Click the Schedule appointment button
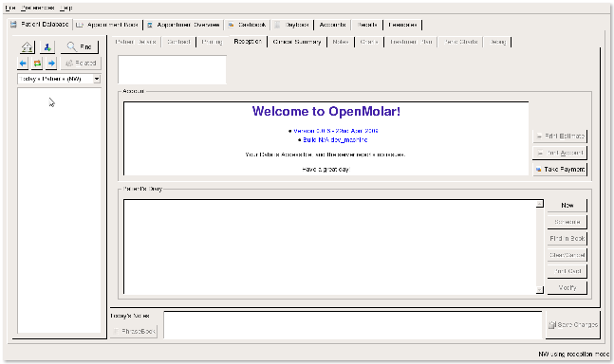614x364 pixels. point(567,222)
